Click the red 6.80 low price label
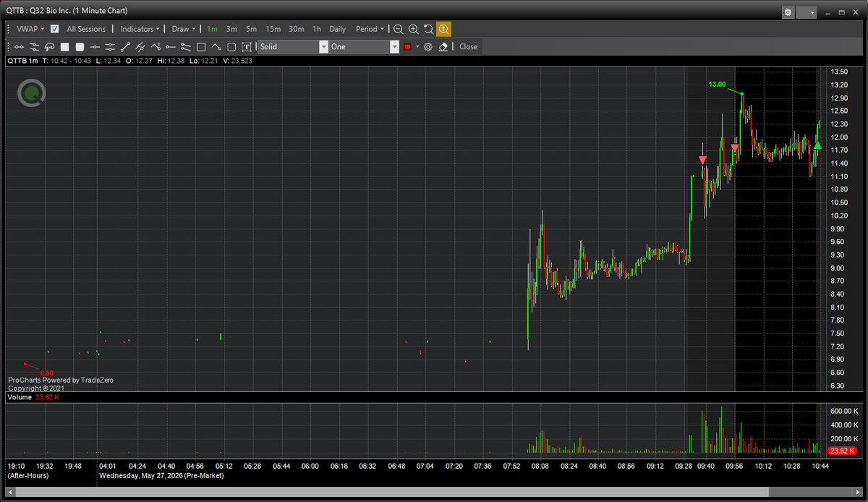 point(46,373)
